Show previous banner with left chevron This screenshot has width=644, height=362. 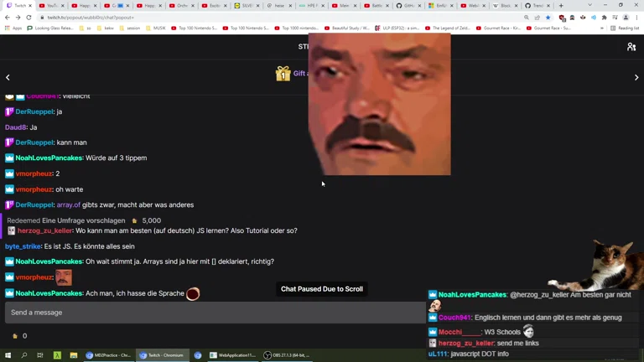point(8,77)
